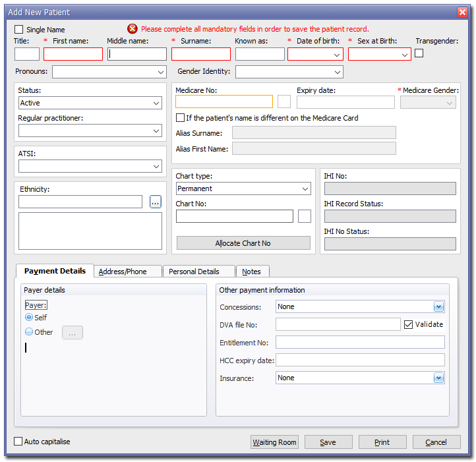
Task: Click the Allocate Chart No button
Action: 243,243
